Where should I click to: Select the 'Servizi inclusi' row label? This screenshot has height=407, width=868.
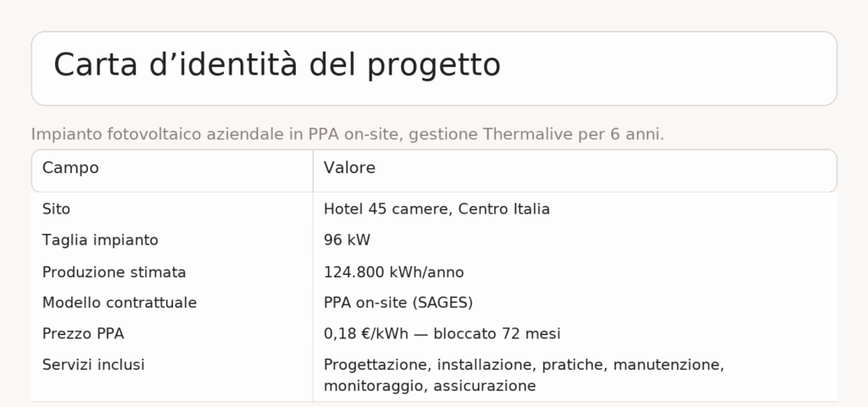point(93,365)
